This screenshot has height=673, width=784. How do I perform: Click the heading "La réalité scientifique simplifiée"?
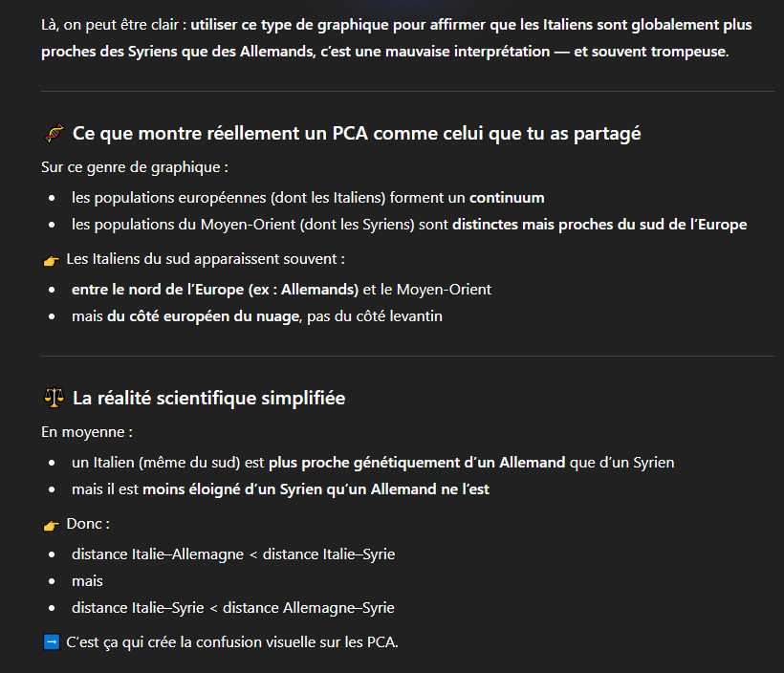coord(208,398)
